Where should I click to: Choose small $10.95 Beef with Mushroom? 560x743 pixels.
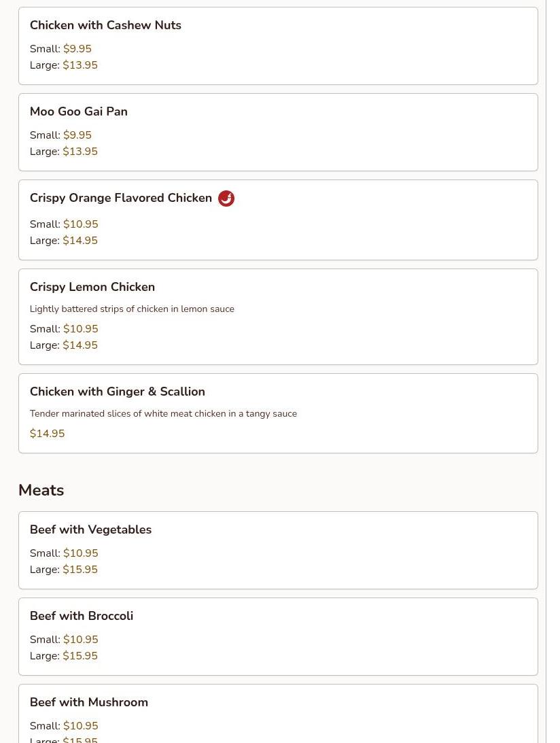tap(64, 725)
